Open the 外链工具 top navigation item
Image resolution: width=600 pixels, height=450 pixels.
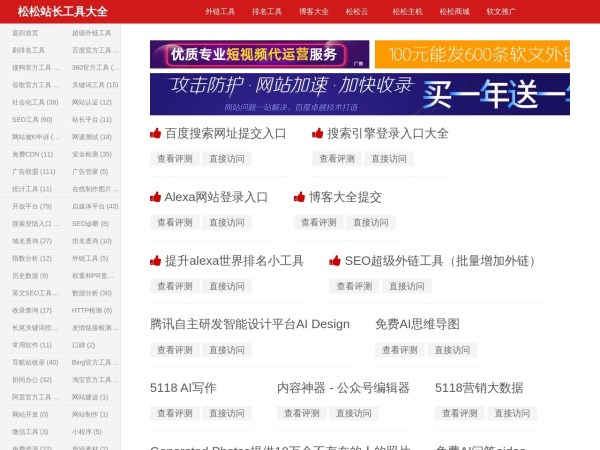pos(220,12)
